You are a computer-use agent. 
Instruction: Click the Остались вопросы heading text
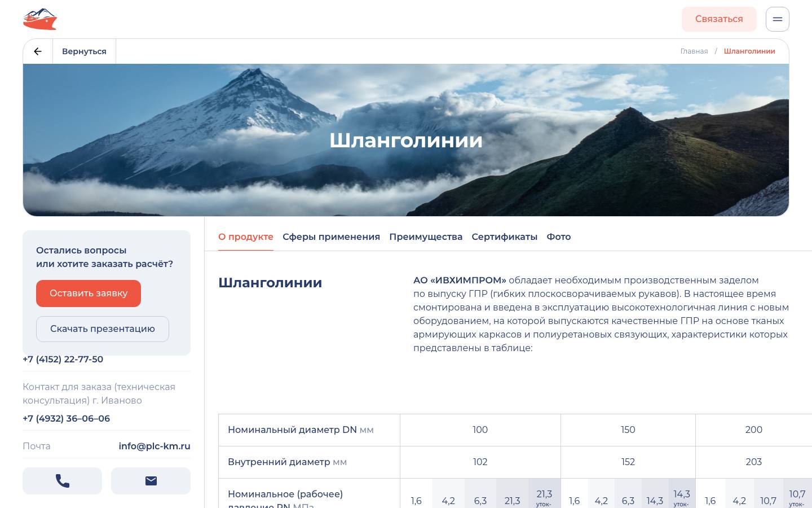pyautogui.click(x=104, y=257)
